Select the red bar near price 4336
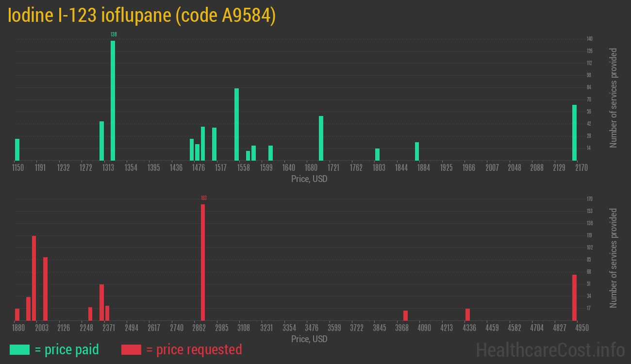Image resolution: width=631 pixels, height=364 pixels. click(x=467, y=314)
